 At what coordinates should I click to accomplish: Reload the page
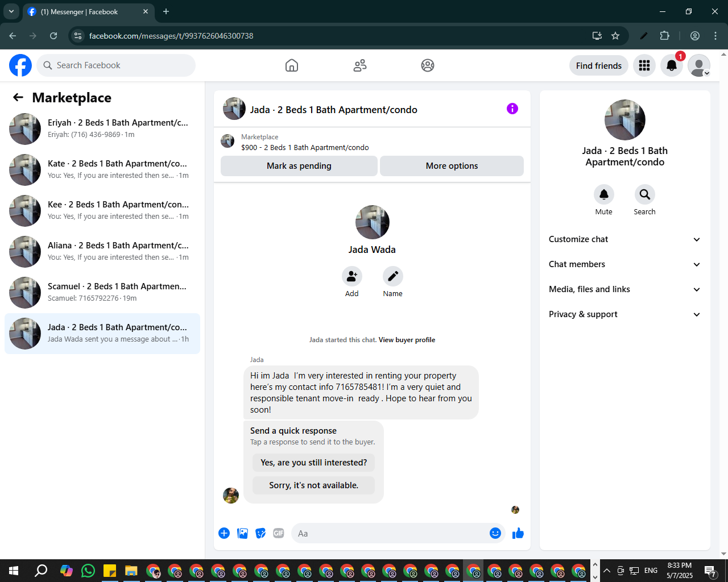tap(53, 36)
